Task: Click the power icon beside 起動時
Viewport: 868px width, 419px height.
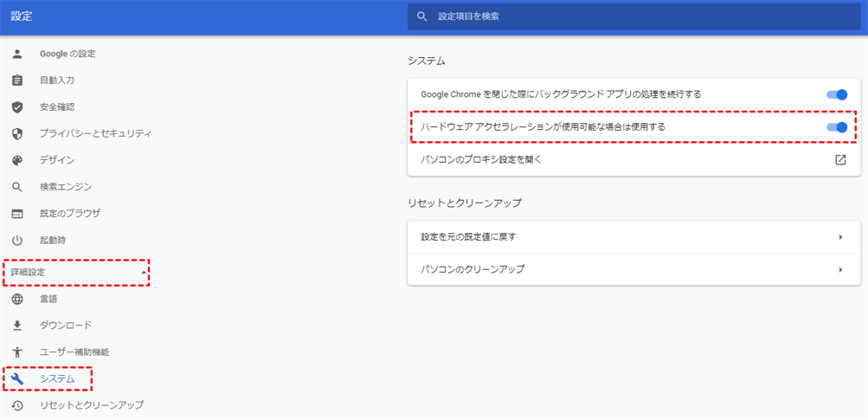Action: [x=17, y=240]
